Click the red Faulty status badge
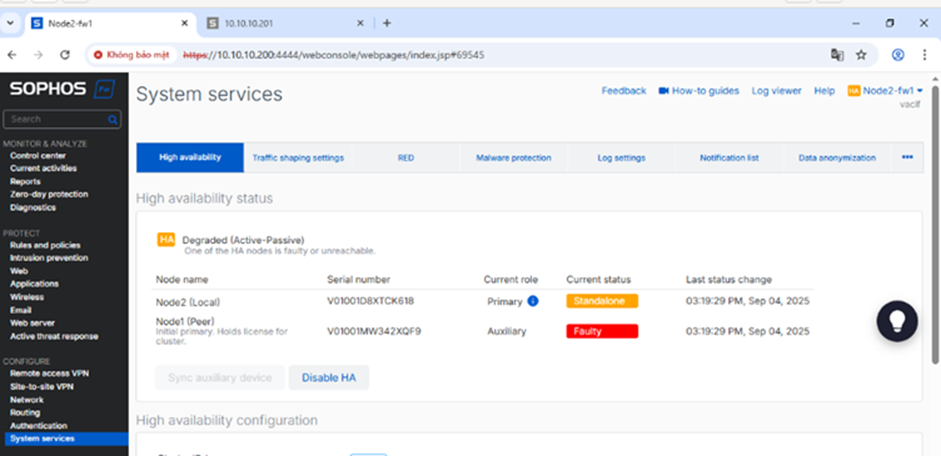The width and height of the screenshot is (941, 456). (602, 331)
